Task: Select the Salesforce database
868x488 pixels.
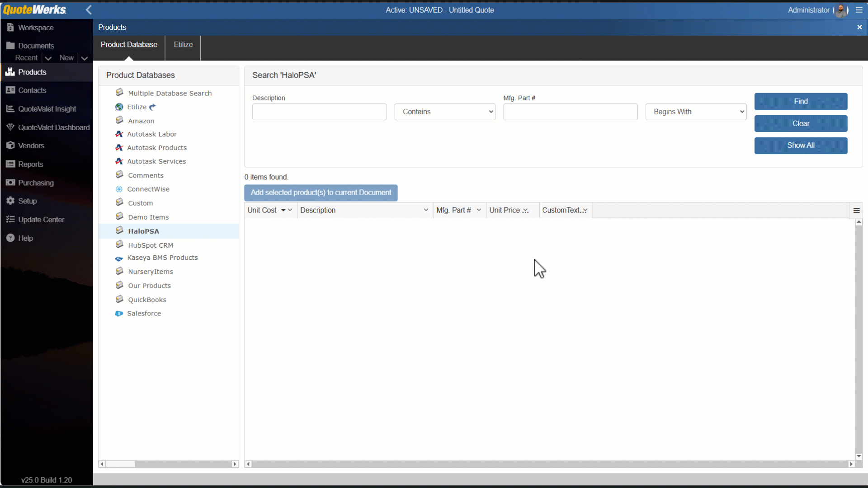Action: [x=144, y=313]
